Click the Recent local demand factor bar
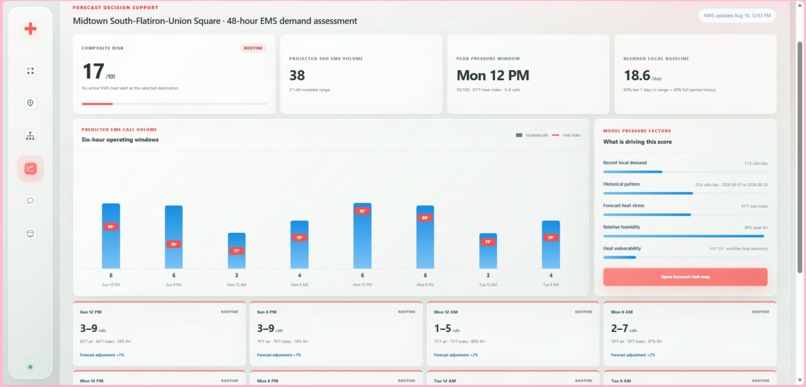Viewport: 806px width, 387px height. click(x=685, y=172)
